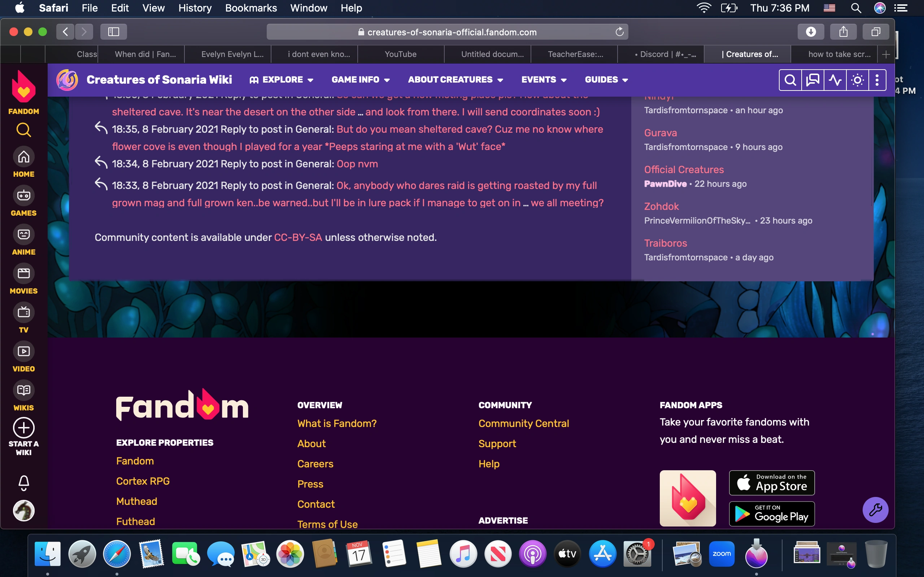
Task: Click the user avatar in Fandom sidebar
Action: pos(24,511)
